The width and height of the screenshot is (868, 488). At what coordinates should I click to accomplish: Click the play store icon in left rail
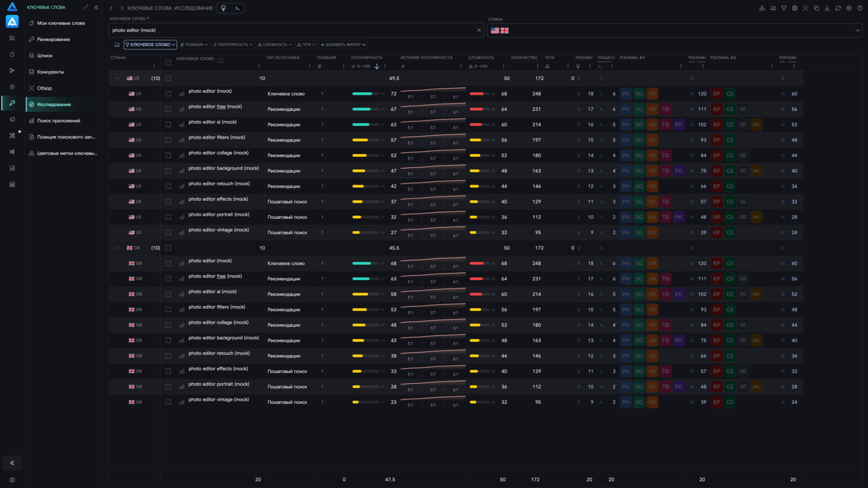12,70
